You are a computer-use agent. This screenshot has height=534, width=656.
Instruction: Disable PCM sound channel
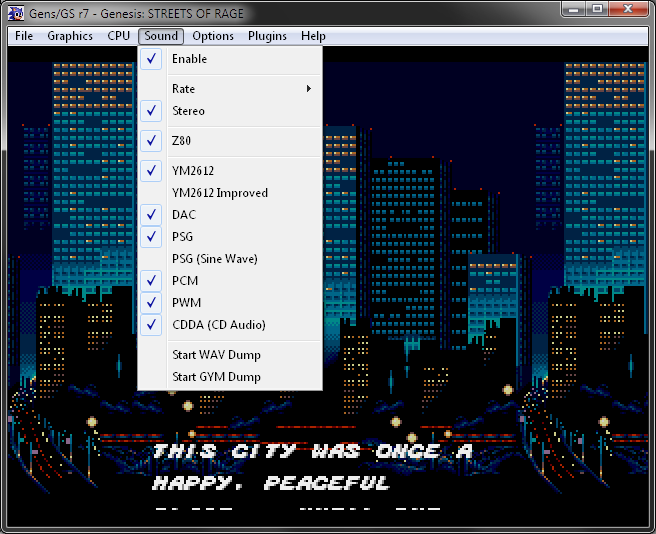(x=184, y=281)
